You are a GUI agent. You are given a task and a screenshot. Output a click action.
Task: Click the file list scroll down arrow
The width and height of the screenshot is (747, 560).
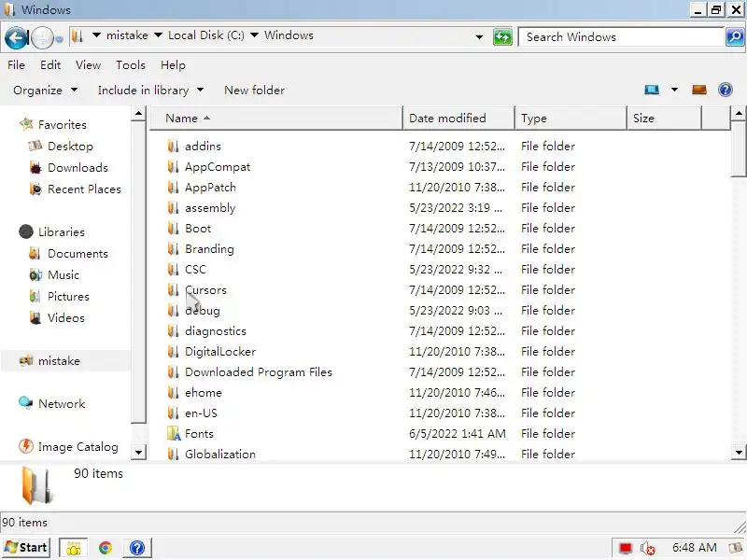coord(739,452)
